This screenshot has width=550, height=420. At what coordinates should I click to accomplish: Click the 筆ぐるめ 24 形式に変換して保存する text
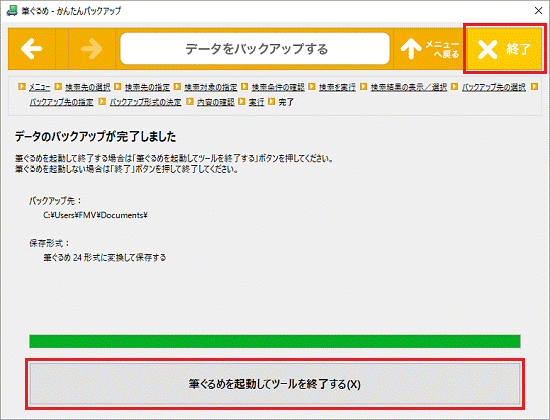[x=105, y=258]
